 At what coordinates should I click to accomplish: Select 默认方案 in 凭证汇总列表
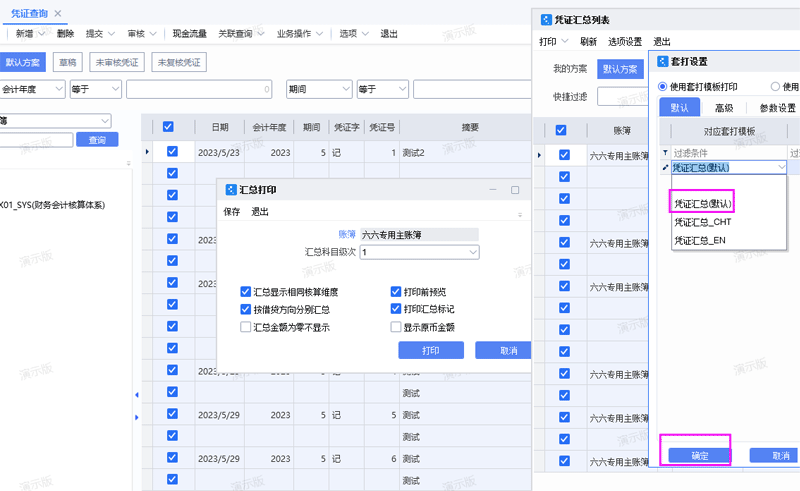[620, 69]
